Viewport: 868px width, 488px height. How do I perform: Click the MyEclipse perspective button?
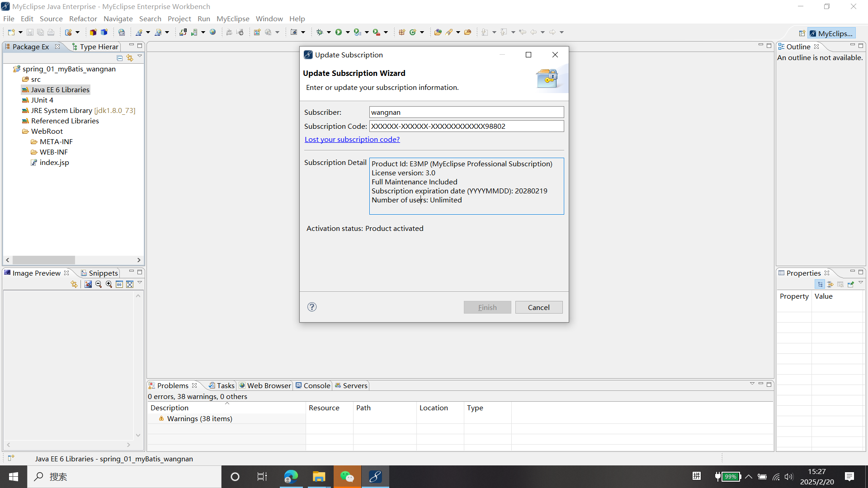(831, 33)
